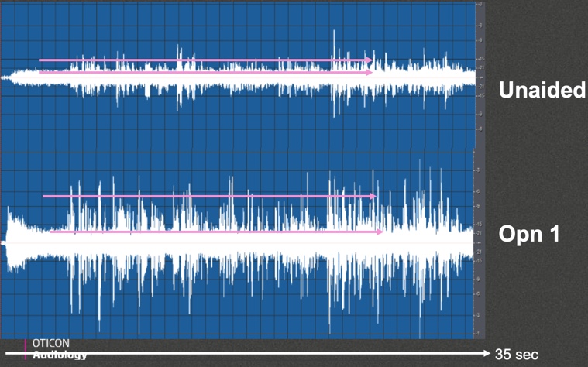The height and width of the screenshot is (367, 588).
Task: Click the "35 sec" duration label
Action: [517, 355]
